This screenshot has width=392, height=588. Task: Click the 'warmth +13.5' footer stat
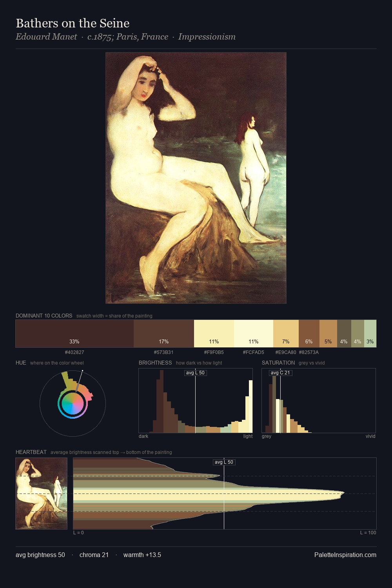coord(142,555)
